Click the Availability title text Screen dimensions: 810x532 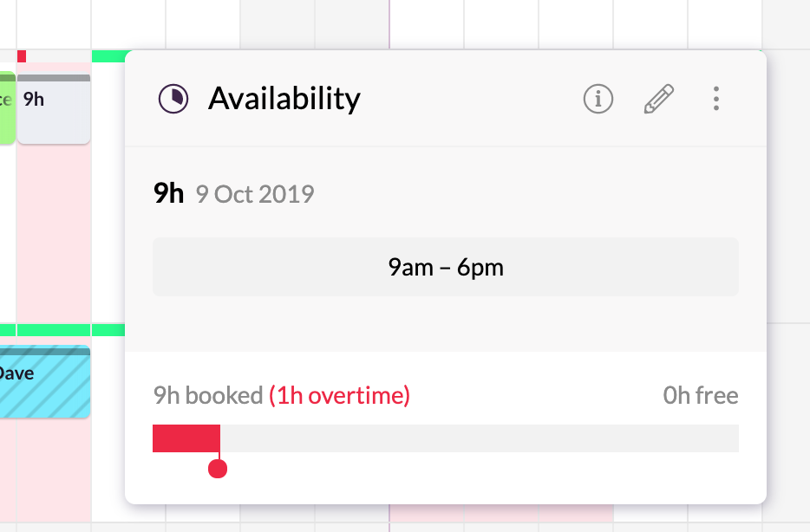coord(284,99)
